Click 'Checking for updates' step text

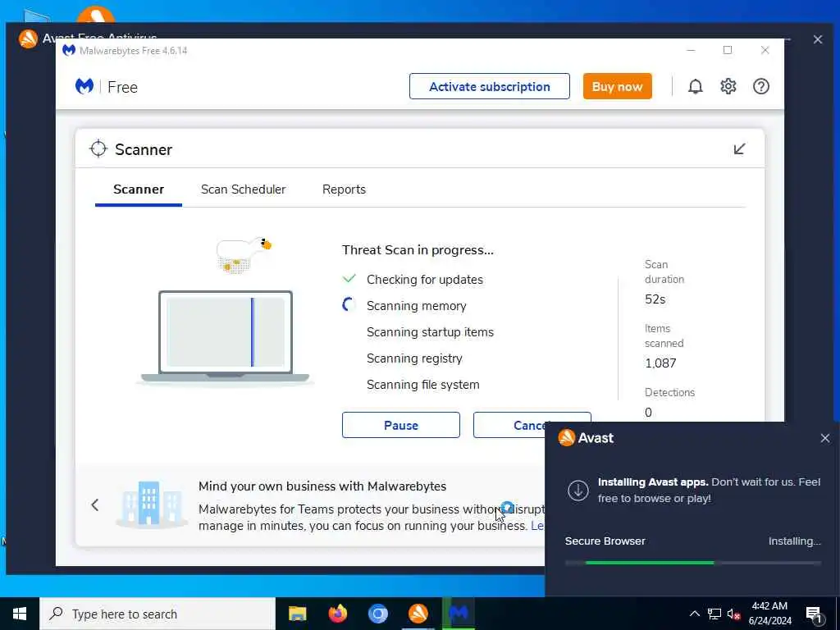(425, 279)
